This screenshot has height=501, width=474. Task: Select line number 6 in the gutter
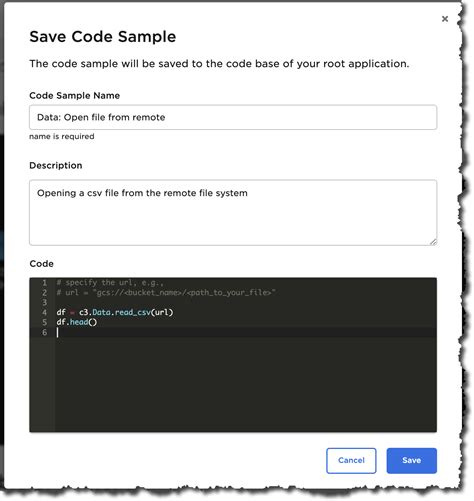[44, 332]
